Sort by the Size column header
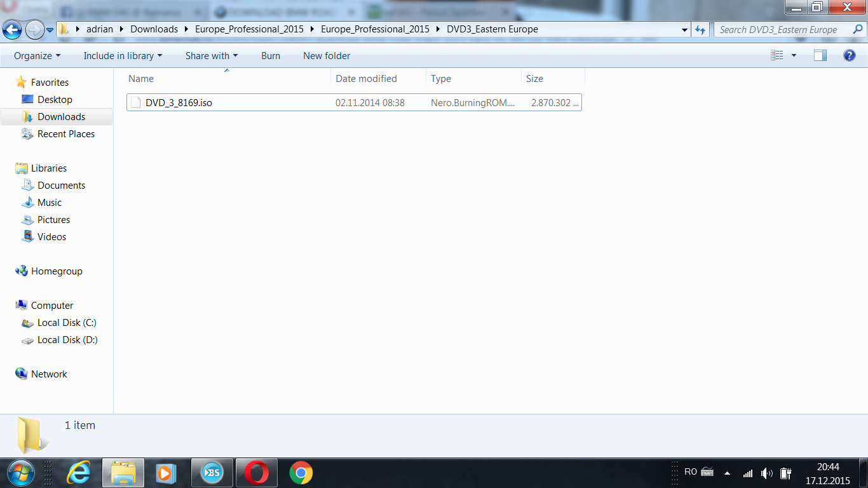Screen dimensions: 868x488 (x=553, y=79)
